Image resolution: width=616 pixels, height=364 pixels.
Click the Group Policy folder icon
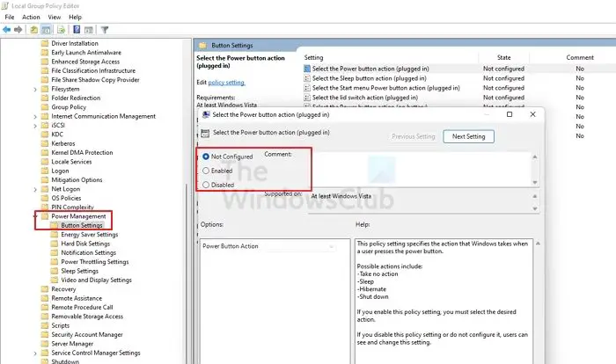click(x=45, y=106)
